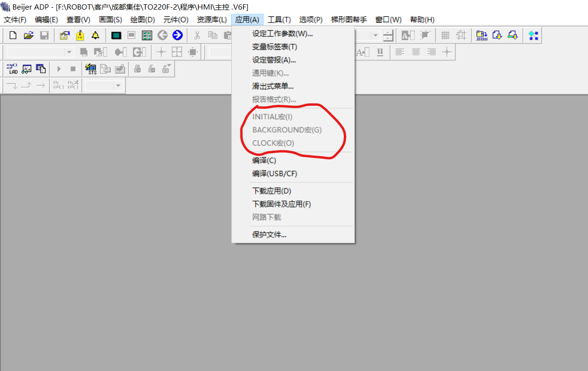588x371 pixels.
Task: Click the blue right arrow icon
Action: coord(178,35)
